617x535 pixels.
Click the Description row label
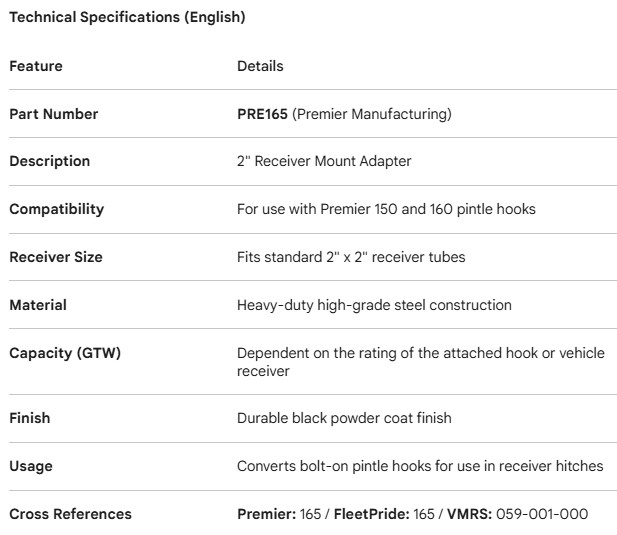(50, 161)
